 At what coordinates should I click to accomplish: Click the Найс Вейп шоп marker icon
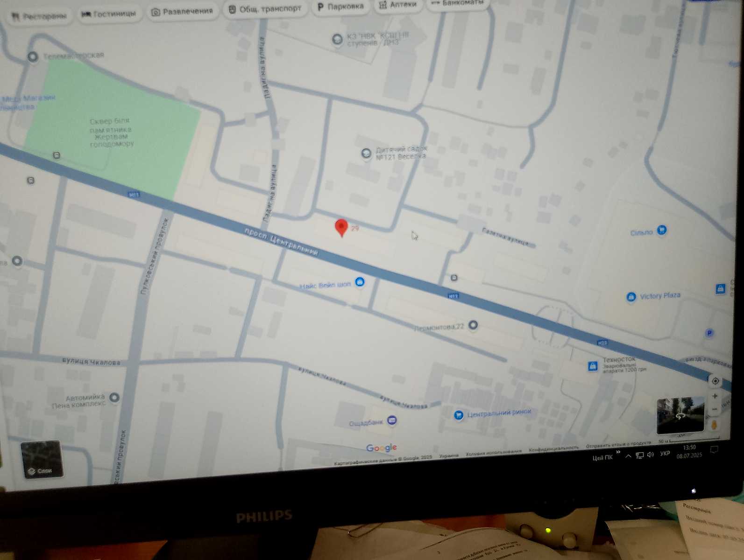(360, 282)
